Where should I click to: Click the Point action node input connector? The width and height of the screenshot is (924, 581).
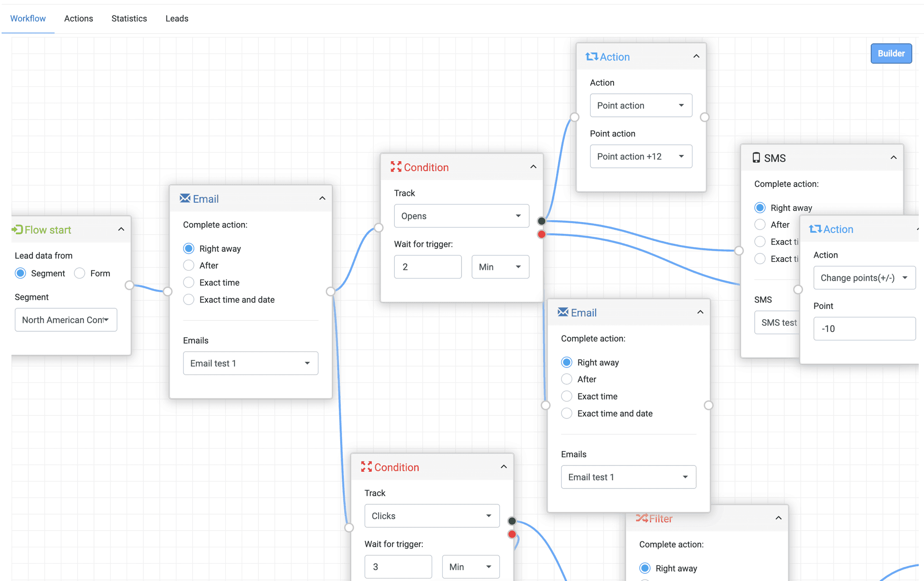tap(574, 117)
